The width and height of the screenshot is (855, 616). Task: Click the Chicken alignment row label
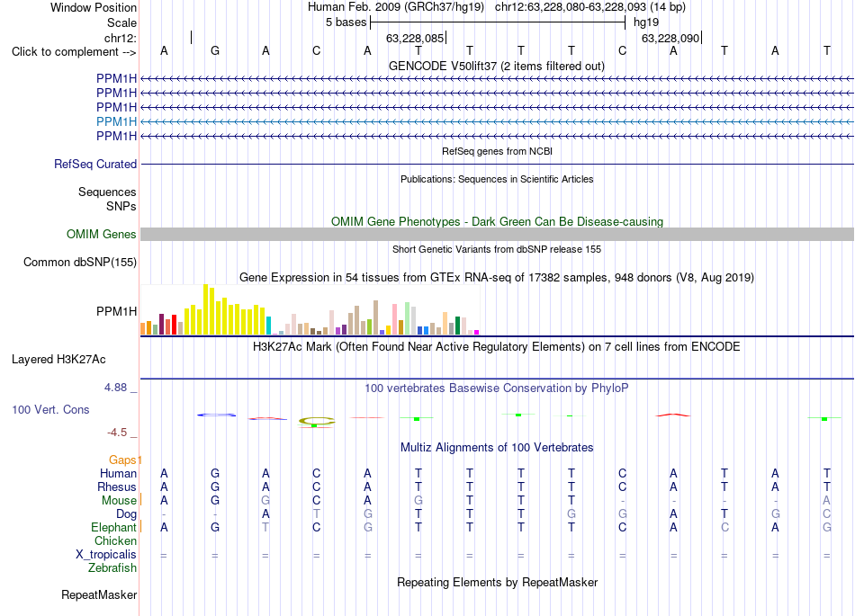point(115,540)
